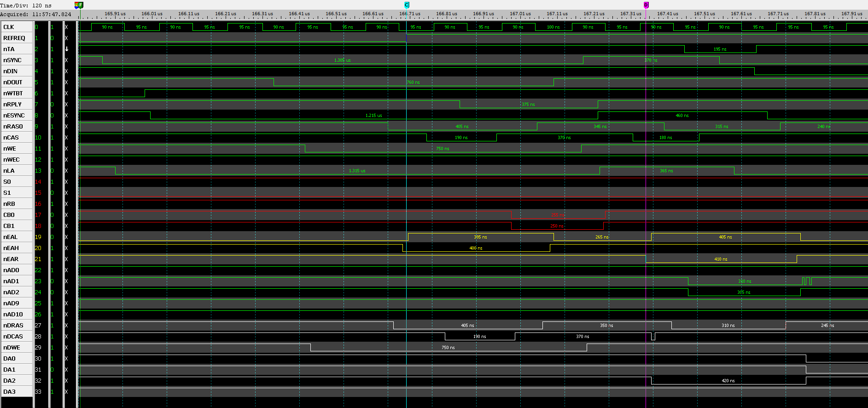Open channel number 17 selector for CB0
This screenshot has height=408, width=868.
coord(38,215)
